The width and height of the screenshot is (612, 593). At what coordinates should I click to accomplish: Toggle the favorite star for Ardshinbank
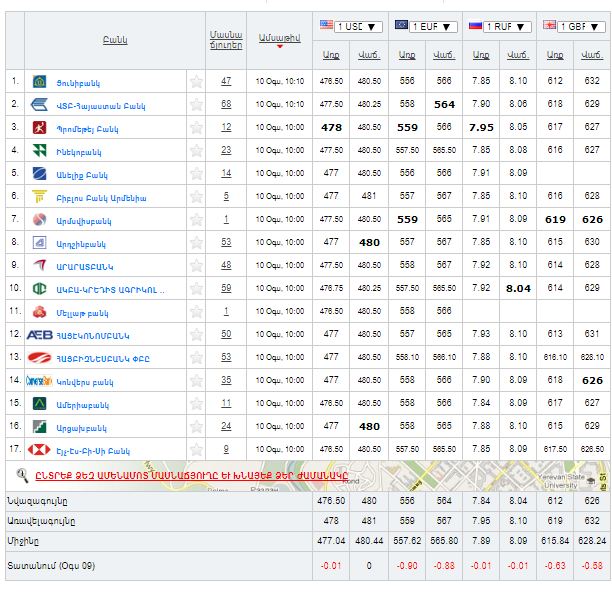pyautogui.click(x=196, y=242)
